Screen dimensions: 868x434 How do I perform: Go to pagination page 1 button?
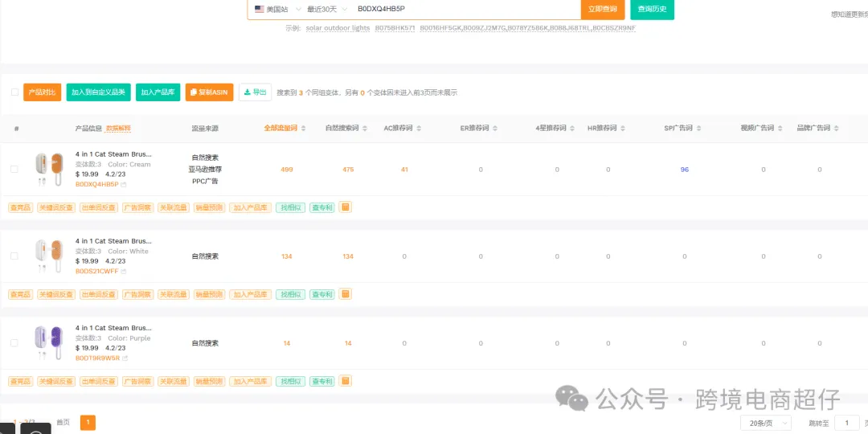tap(88, 423)
